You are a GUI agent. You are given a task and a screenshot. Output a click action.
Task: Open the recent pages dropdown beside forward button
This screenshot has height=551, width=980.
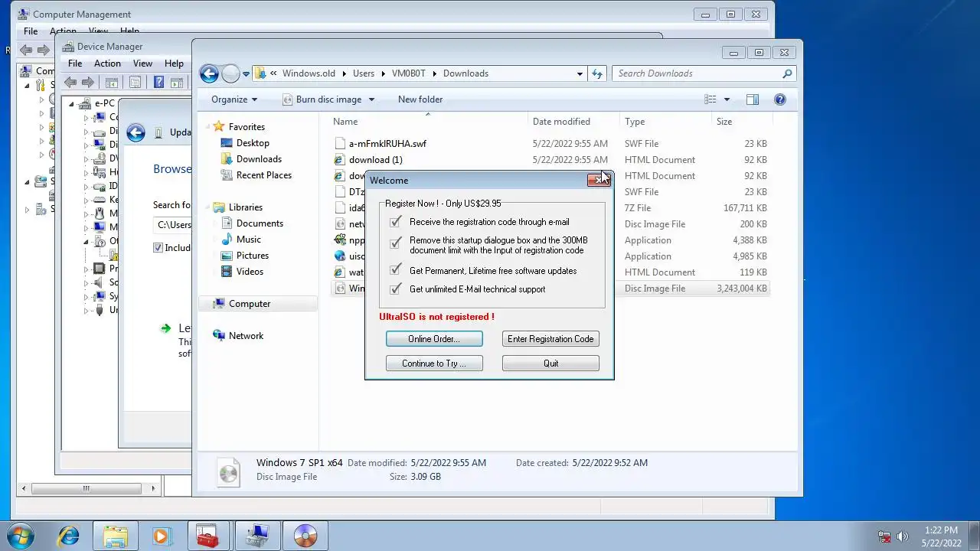coord(246,74)
